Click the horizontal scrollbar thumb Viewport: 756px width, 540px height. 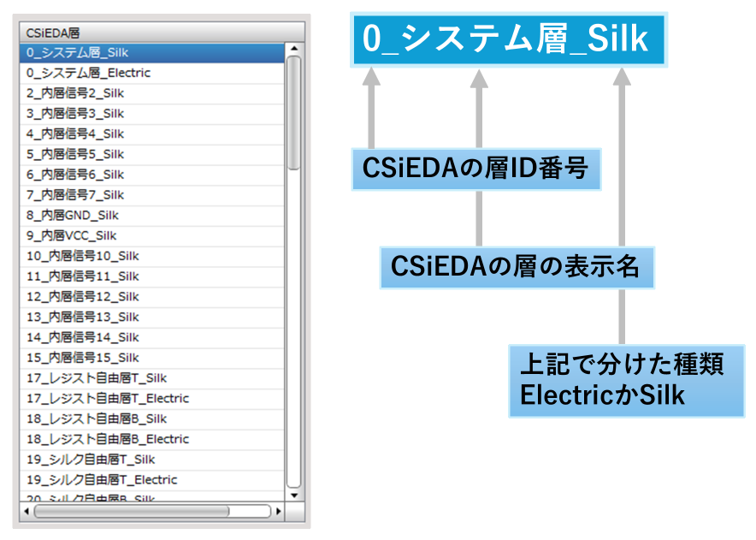tap(132, 511)
